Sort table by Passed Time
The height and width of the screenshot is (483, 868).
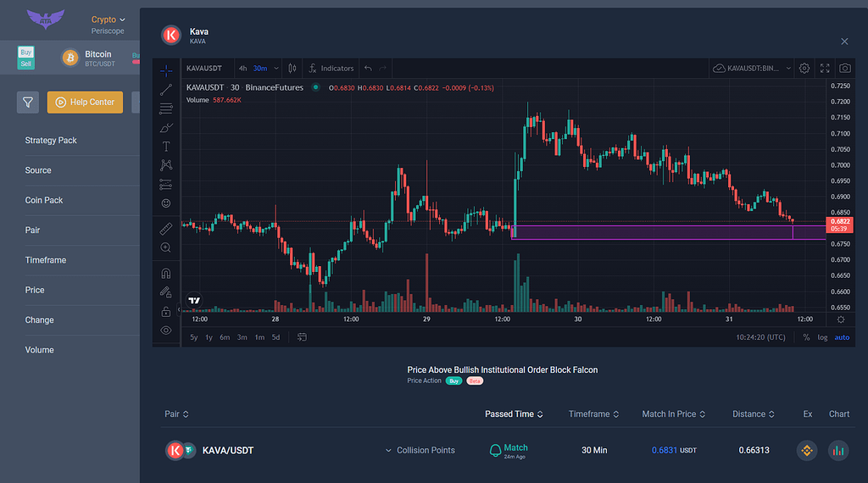pos(514,414)
